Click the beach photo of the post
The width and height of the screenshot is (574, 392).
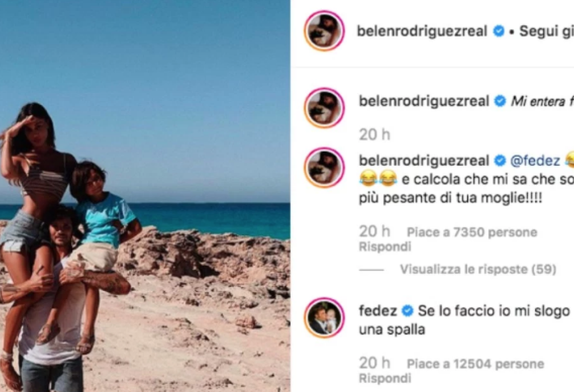(x=145, y=196)
